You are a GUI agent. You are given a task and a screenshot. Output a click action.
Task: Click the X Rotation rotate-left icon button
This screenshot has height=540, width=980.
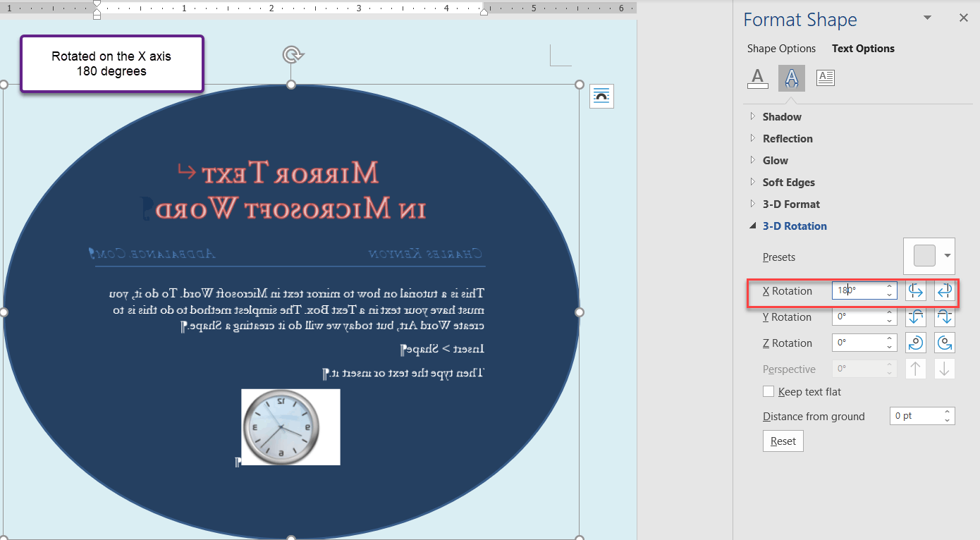[x=915, y=291]
